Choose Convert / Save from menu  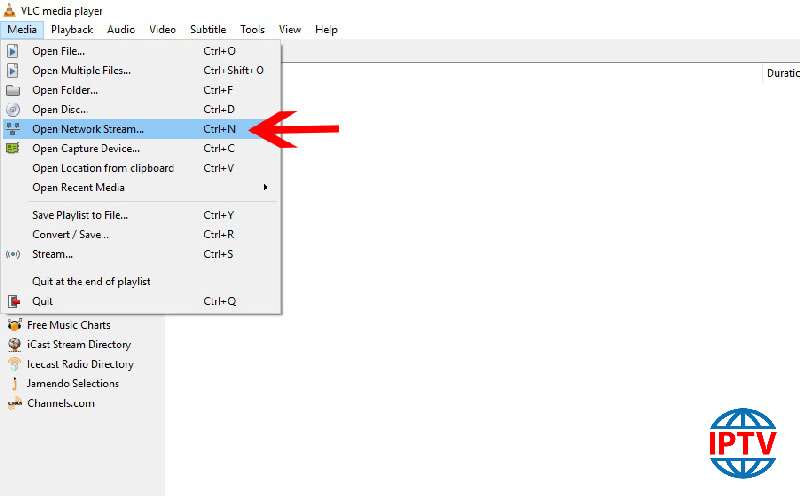70,234
